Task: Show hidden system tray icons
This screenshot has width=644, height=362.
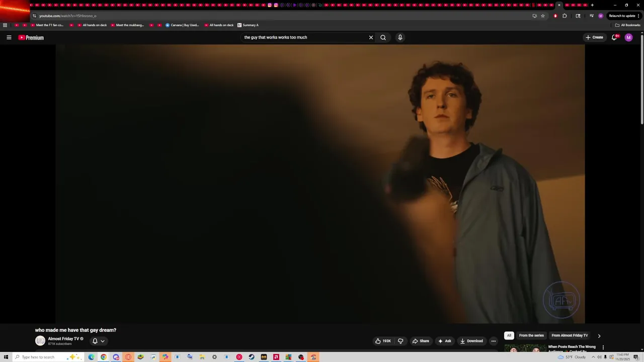Action: tap(593, 357)
